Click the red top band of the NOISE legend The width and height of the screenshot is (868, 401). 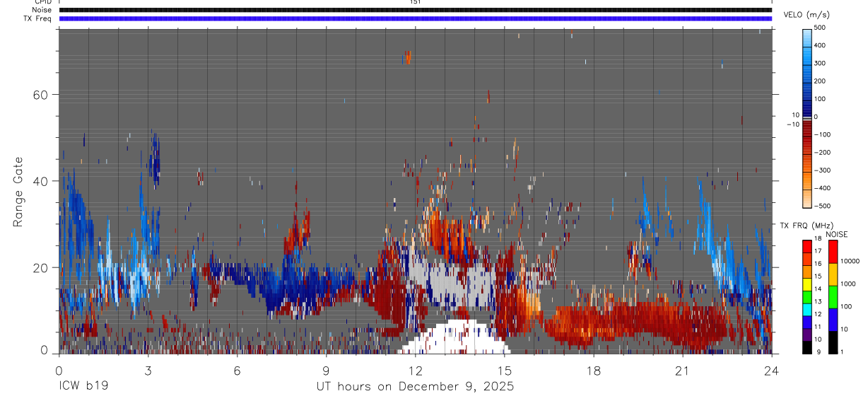[833, 251]
